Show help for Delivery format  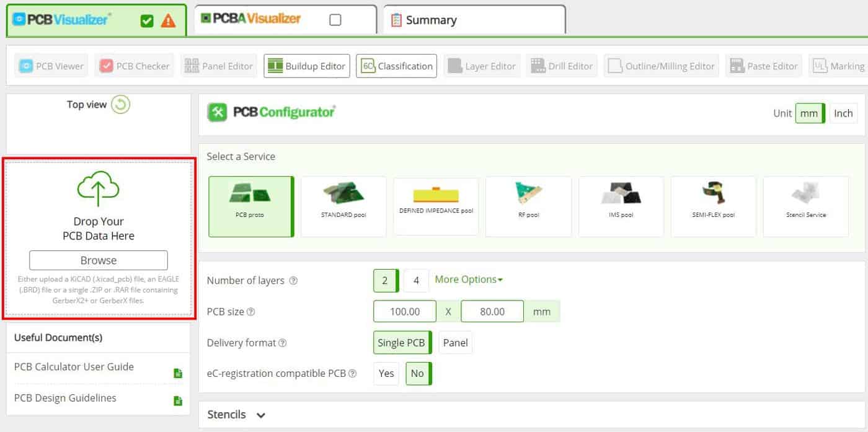(x=283, y=343)
